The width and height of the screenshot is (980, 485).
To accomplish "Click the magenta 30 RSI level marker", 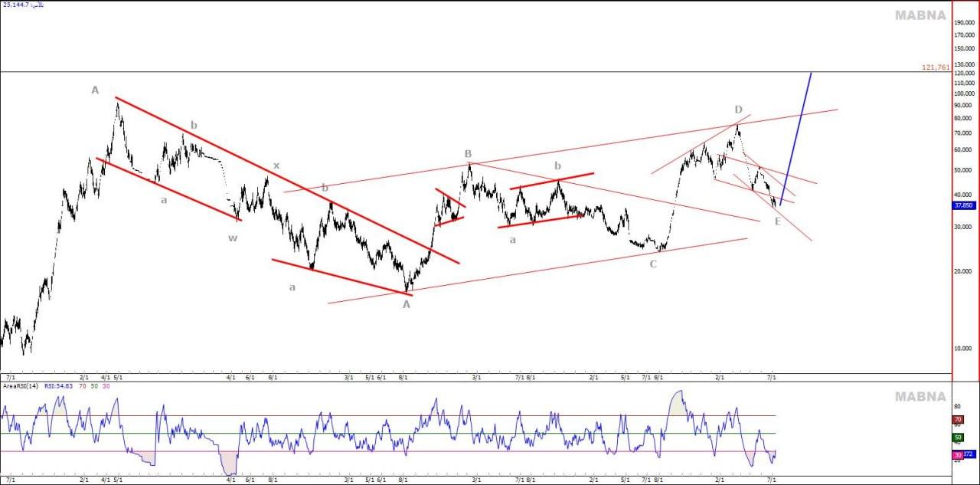I will 956,455.
